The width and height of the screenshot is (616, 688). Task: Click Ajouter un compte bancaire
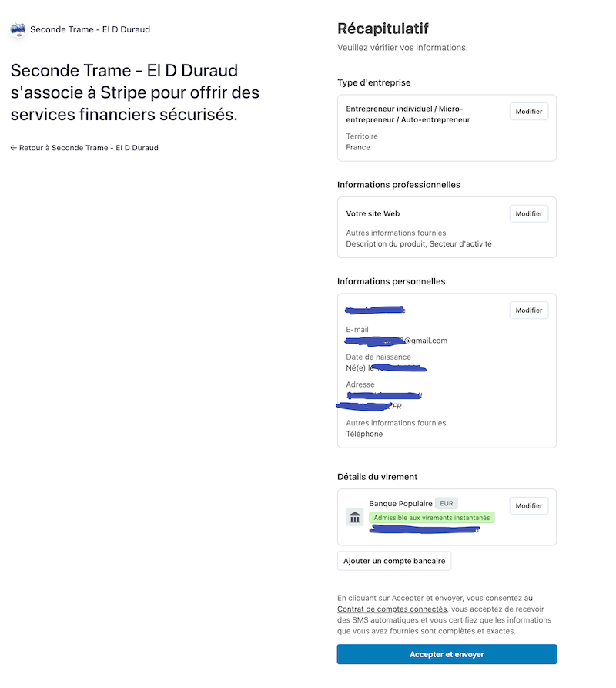(394, 561)
